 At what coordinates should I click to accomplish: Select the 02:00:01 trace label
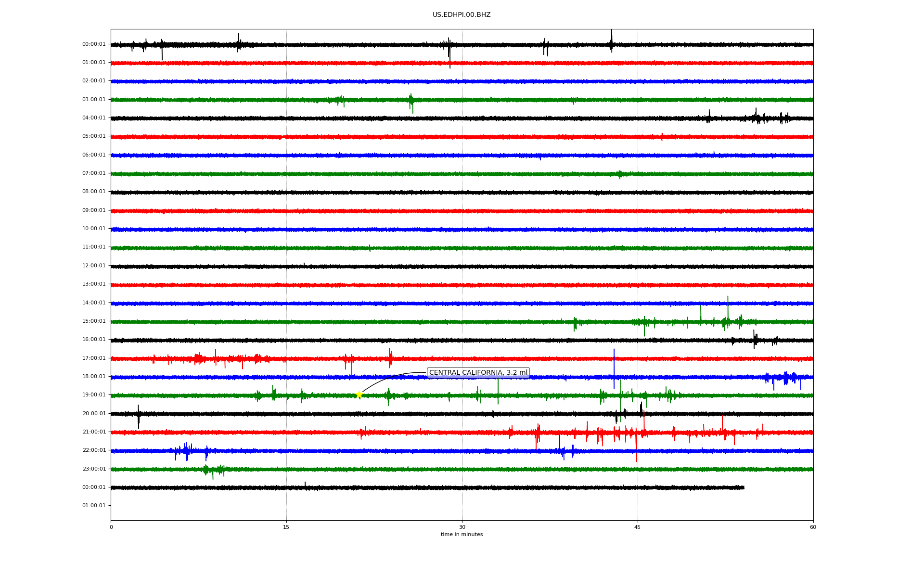pyautogui.click(x=94, y=81)
